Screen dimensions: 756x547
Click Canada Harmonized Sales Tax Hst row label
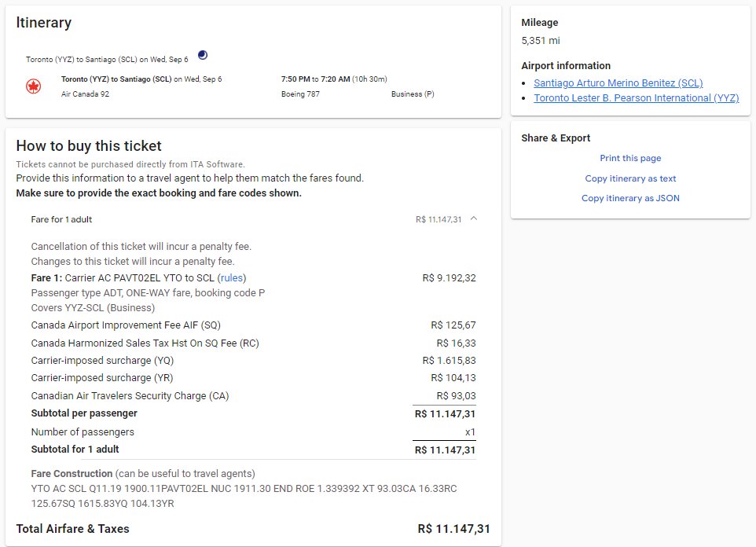pyautogui.click(x=145, y=343)
